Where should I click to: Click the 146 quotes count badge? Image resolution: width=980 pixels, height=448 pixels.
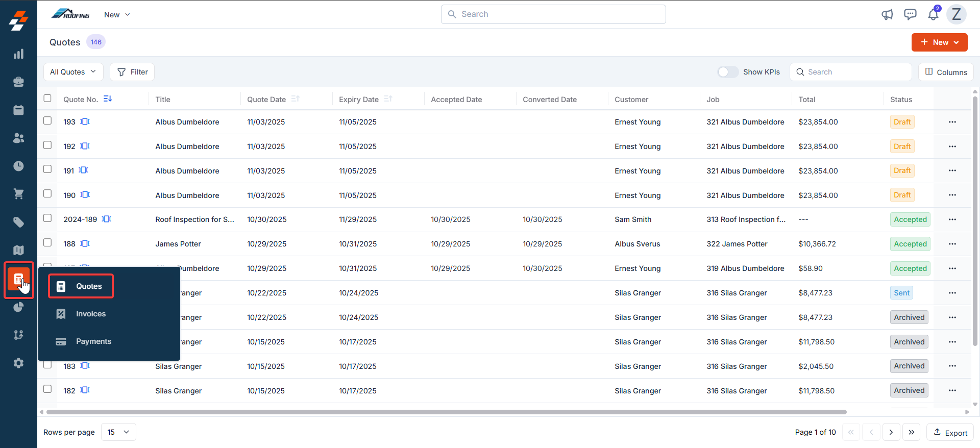point(96,42)
